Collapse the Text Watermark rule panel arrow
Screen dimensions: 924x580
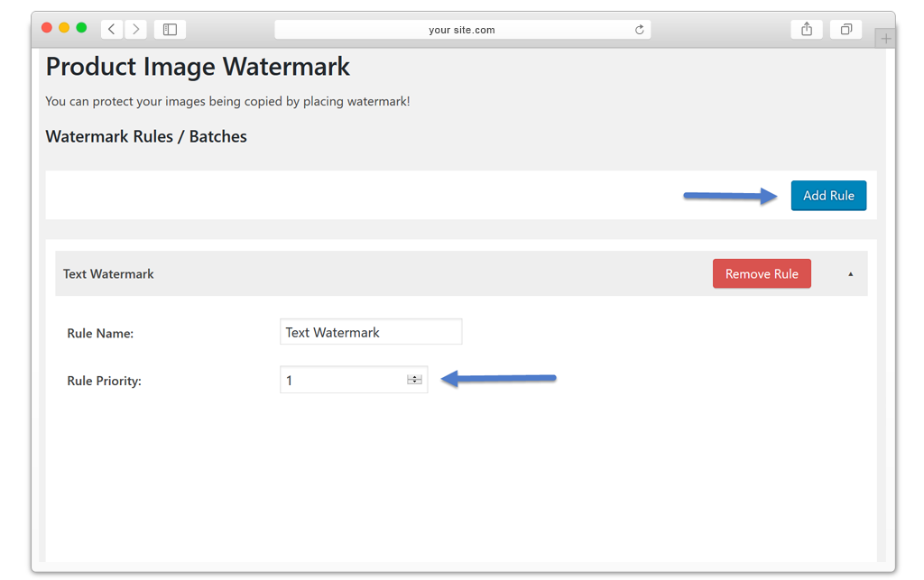pyautogui.click(x=850, y=274)
